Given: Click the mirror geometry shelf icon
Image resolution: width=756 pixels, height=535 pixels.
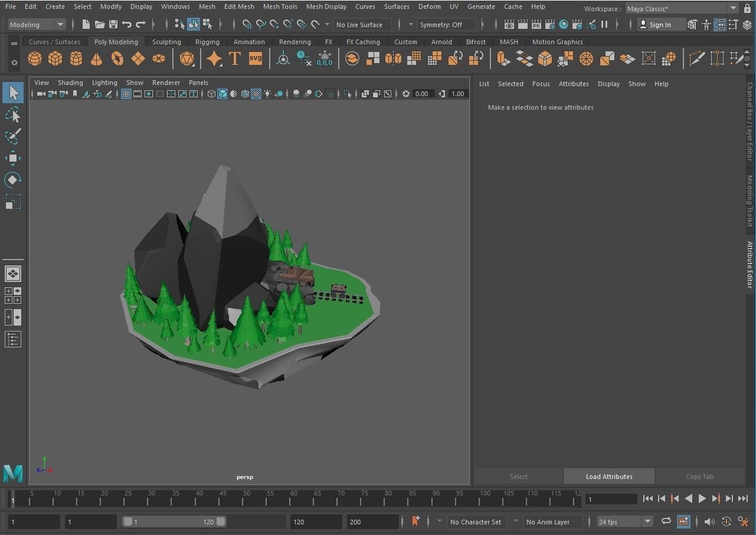Looking at the screenshot, I should (x=393, y=58).
